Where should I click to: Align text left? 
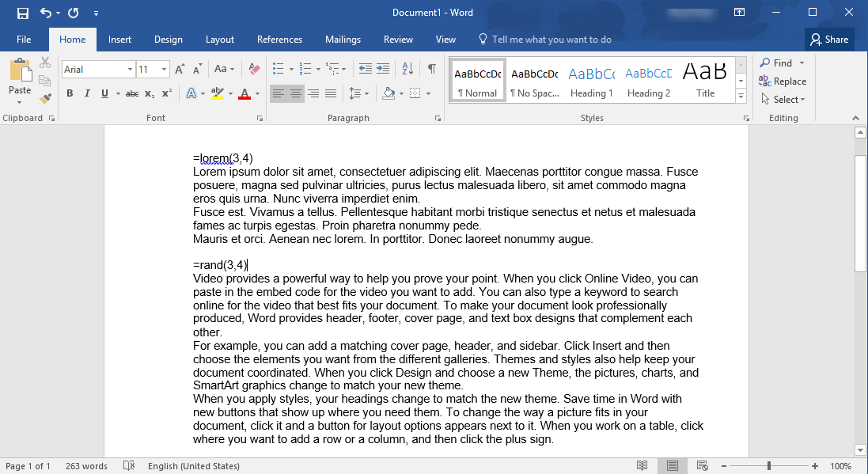pos(279,93)
